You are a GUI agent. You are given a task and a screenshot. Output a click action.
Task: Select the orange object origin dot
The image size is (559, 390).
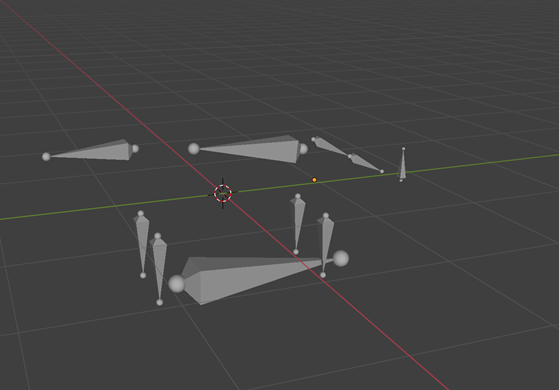(x=314, y=180)
